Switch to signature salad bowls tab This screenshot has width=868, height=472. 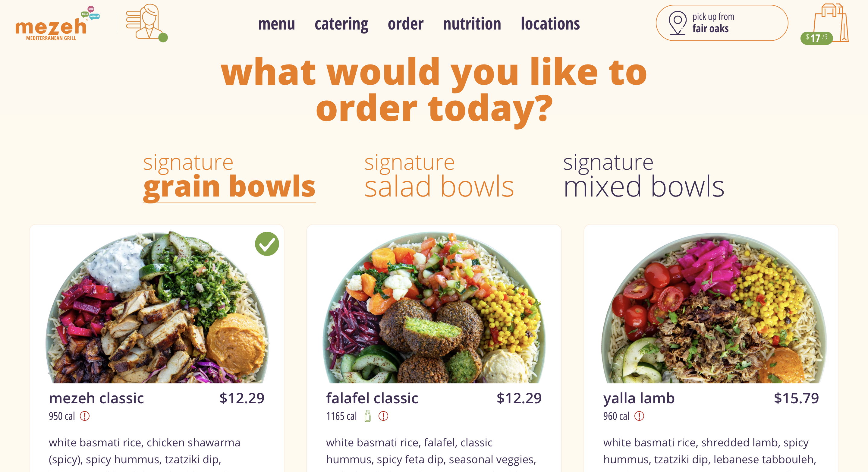coord(439,176)
